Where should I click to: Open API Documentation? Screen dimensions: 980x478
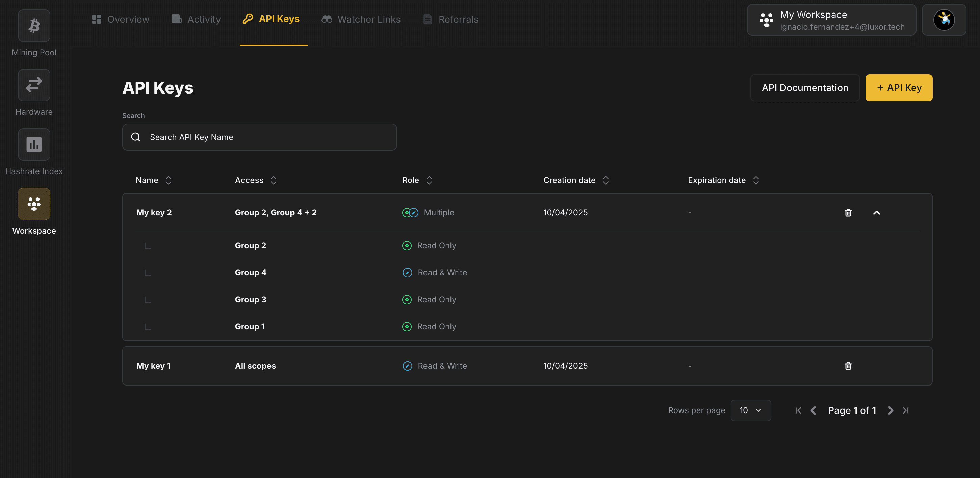tap(805, 88)
